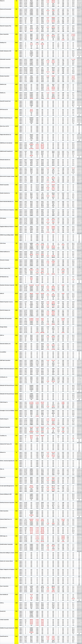Screen dimensions: 82x644
Task: Select the yellow 'MTD' ticker cell
Action: [16, 369]
